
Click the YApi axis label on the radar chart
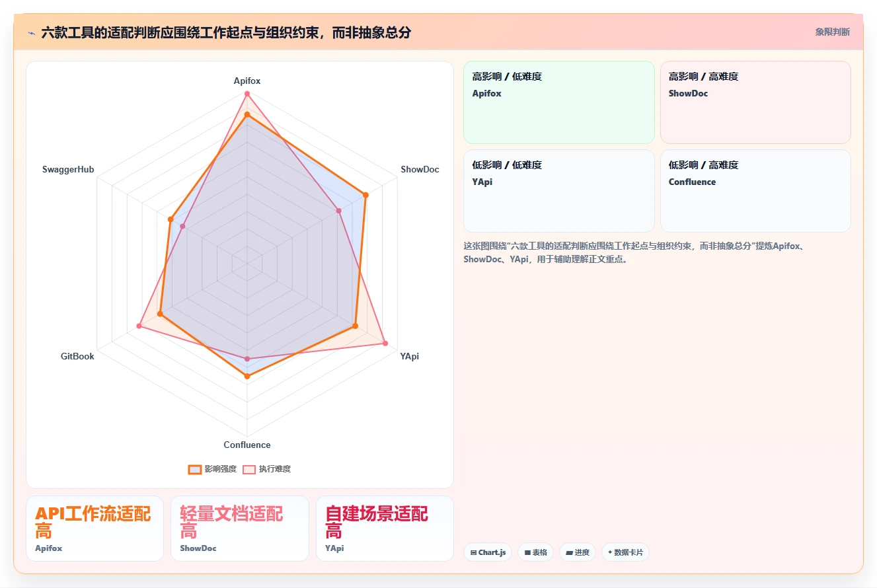tap(409, 356)
